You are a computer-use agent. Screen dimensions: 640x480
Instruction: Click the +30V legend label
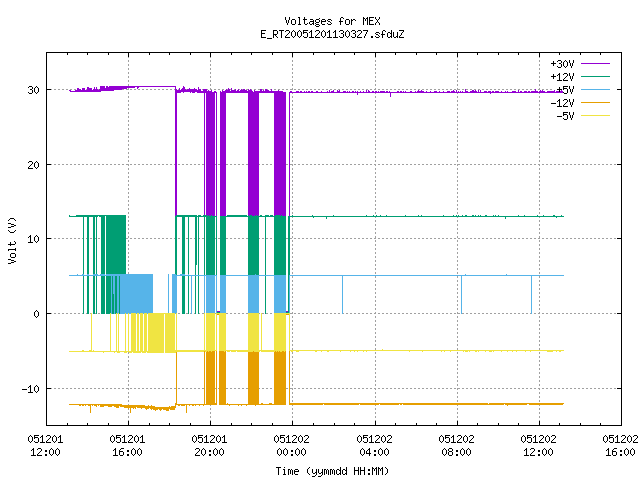[562, 64]
